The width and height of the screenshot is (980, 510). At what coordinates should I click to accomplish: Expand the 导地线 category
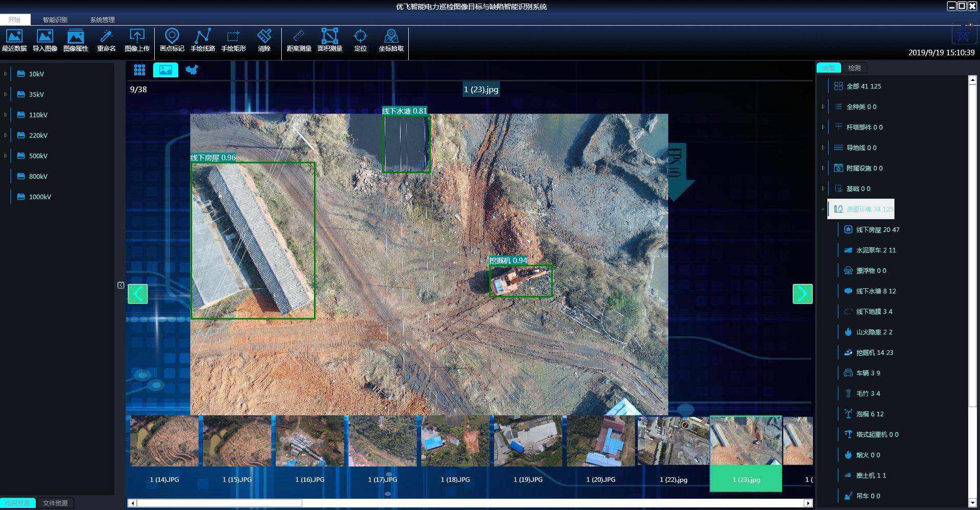[823, 147]
